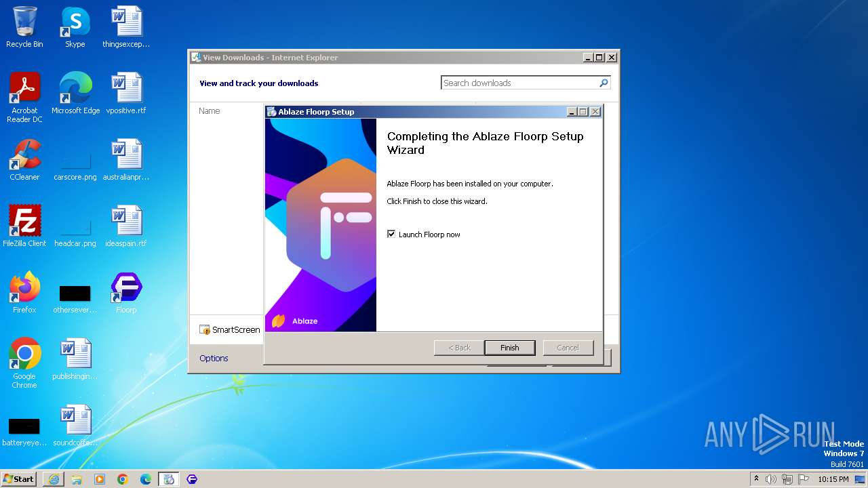Viewport: 868px width, 488px height.
Task: Select Acrobat Reader DC desktop icon
Action: pos(24,98)
